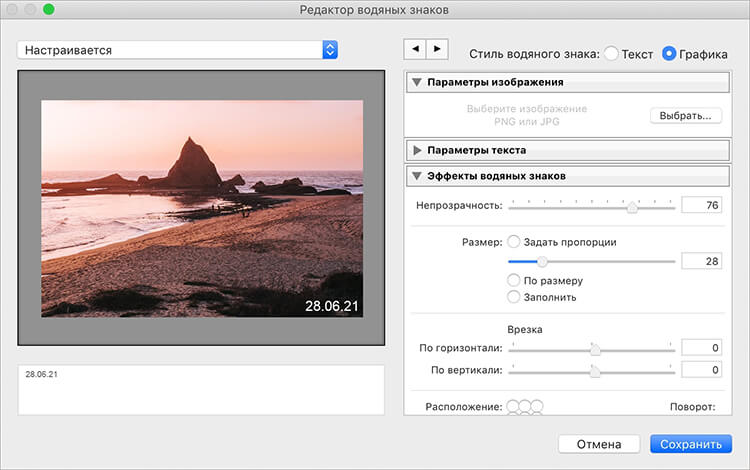Image resolution: width=750 pixels, height=470 pixels.
Task: Click the По вертикали value field
Action: 701,370
